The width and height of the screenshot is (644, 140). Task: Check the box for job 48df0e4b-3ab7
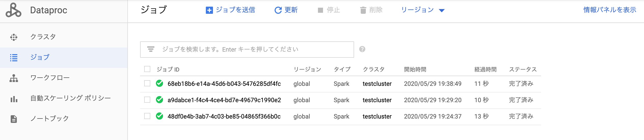pos(147,116)
